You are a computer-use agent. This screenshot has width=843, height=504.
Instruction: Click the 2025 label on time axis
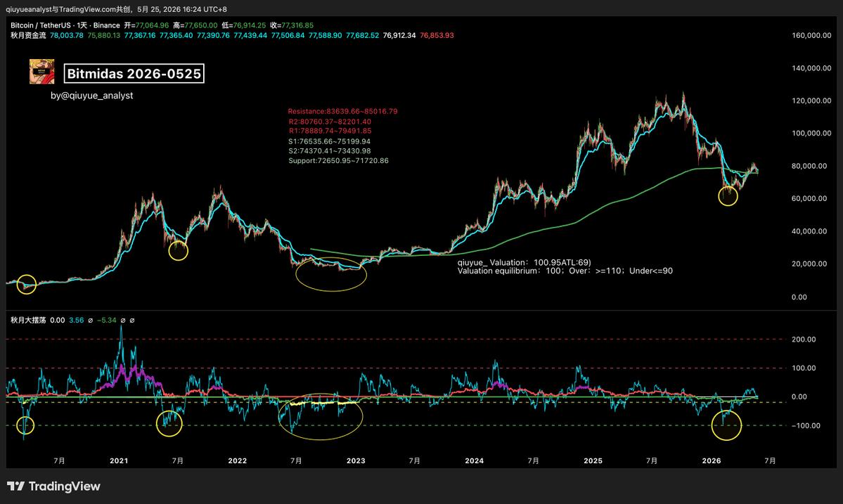593,461
